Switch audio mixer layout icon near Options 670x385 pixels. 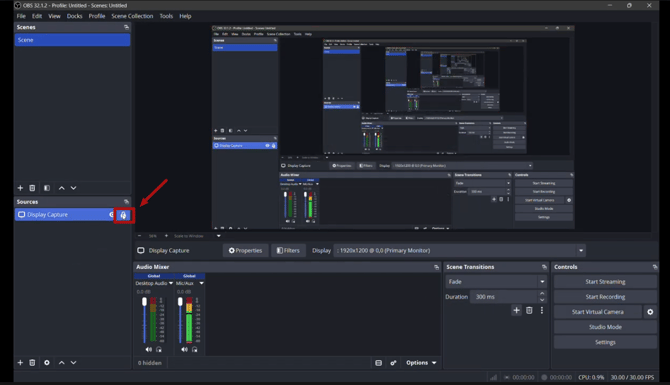(x=379, y=363)
